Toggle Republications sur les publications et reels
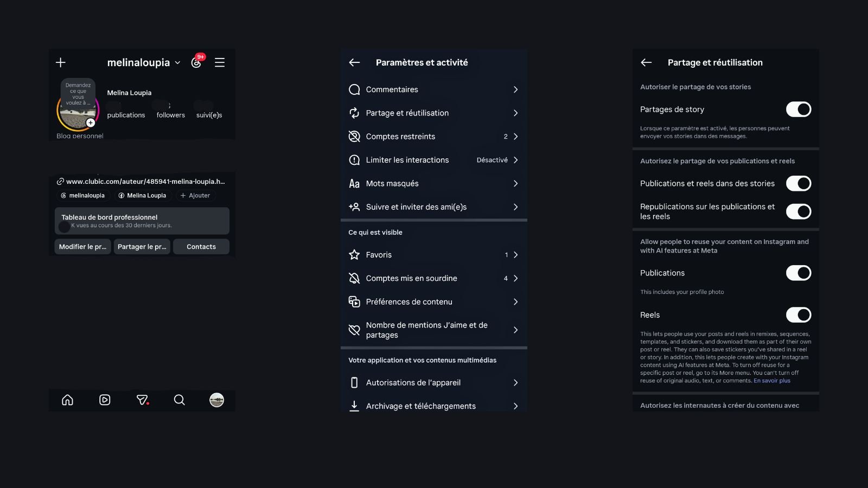Screen dimensions: 868x488 click(x=799, y=211)
